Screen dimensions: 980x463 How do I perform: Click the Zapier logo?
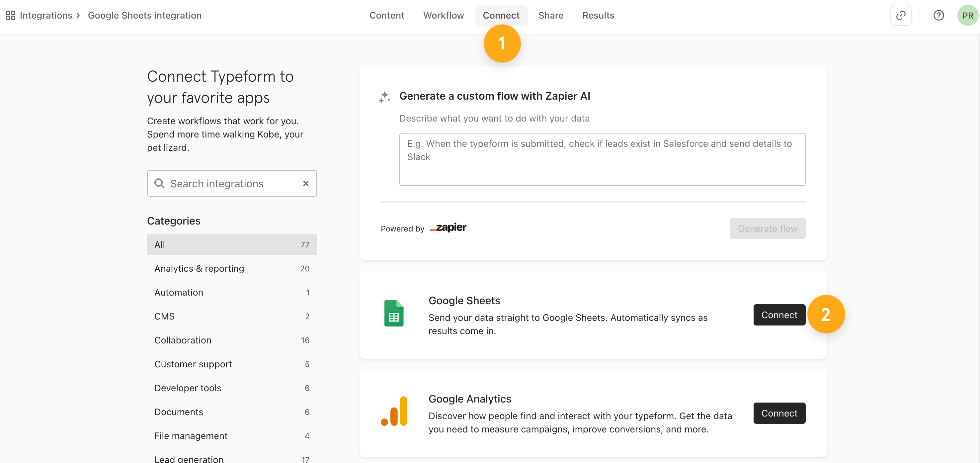click(x=448, y=228)
